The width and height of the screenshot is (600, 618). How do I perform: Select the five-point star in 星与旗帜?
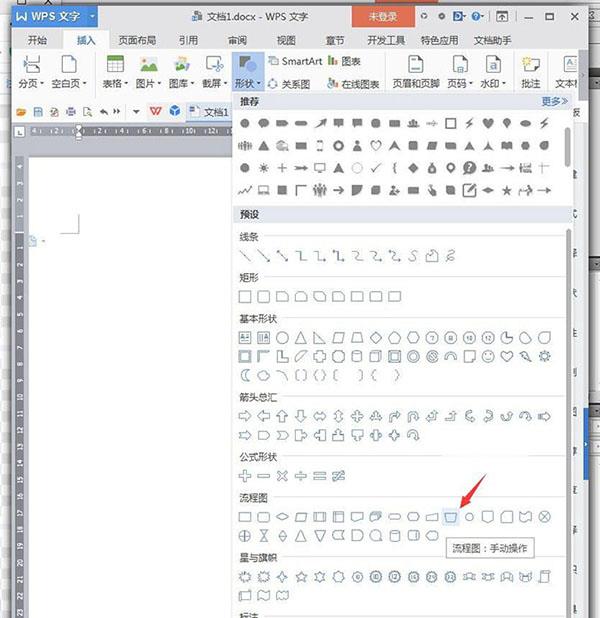(301, 577)
